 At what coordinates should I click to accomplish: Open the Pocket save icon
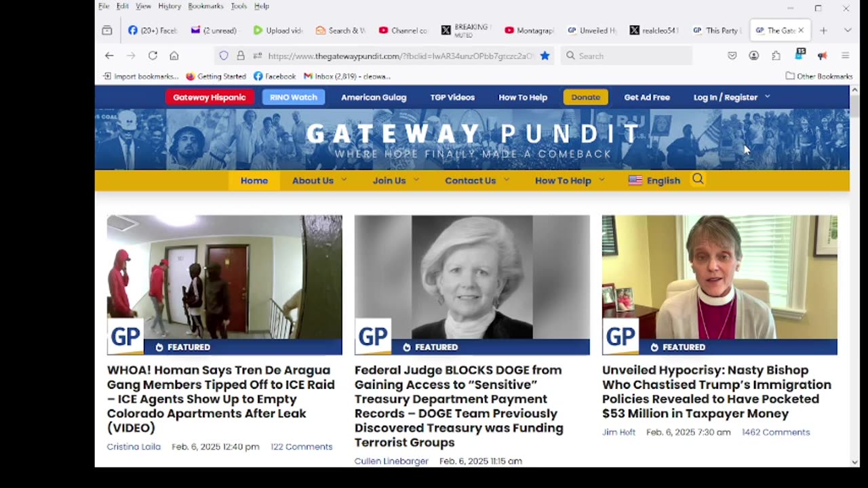pyautogui.click(x=732, y=56)
